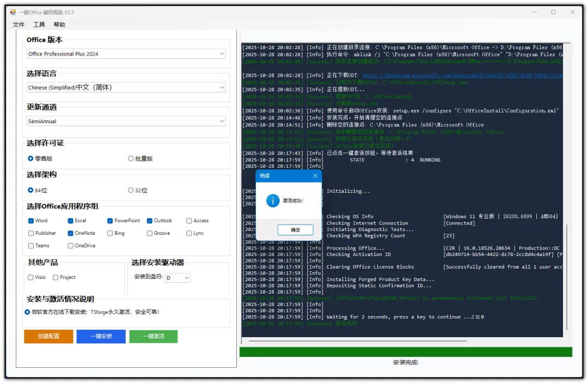Click the log's vertical scrollbar
The width and height of the screenshot is (588, 383).
567,277
